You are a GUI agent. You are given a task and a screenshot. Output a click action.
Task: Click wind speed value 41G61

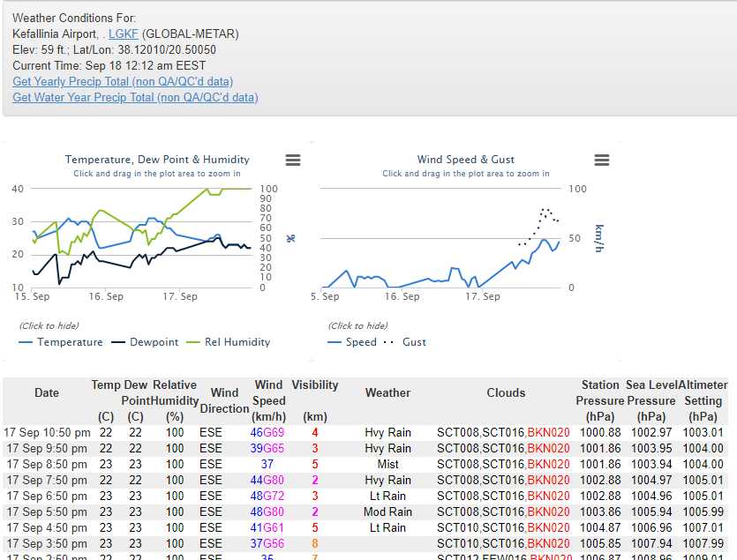point(267,527)
